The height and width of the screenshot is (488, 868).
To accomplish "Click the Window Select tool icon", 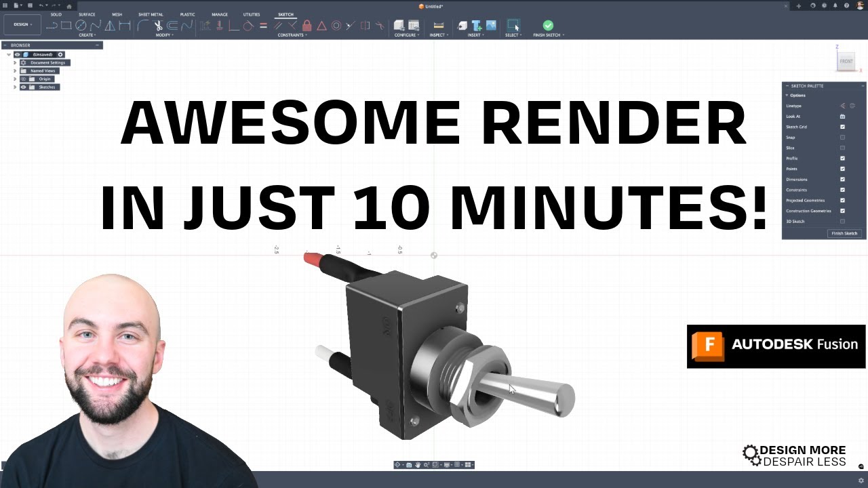I will pos(513,26).
